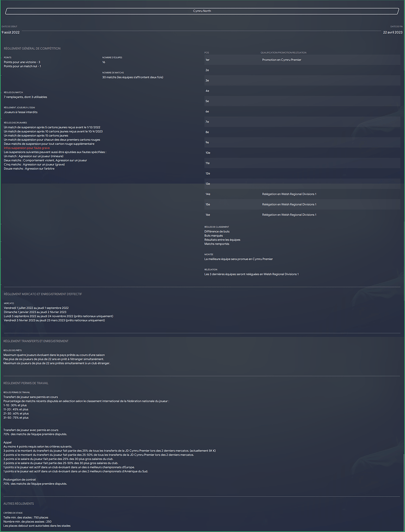Click the 'Règlement transferts et enregistrement' heading

(36, 341)
